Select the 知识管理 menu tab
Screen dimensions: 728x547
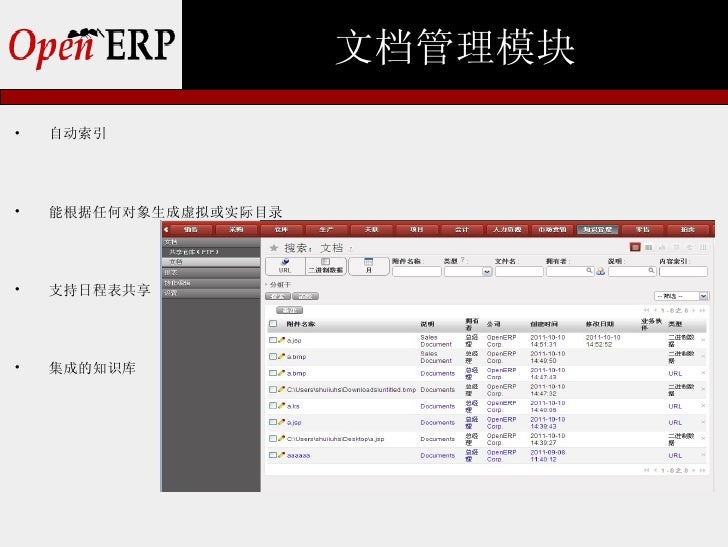(x=598, y=229)
